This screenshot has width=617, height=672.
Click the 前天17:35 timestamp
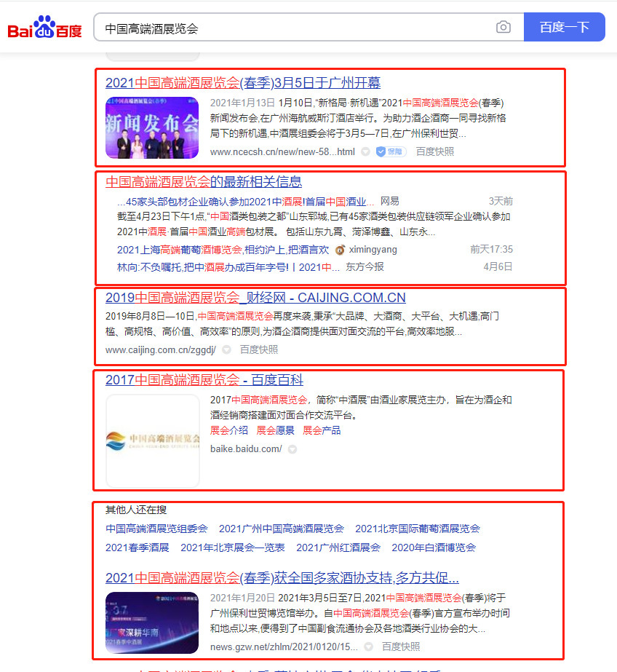coord(491,250)
